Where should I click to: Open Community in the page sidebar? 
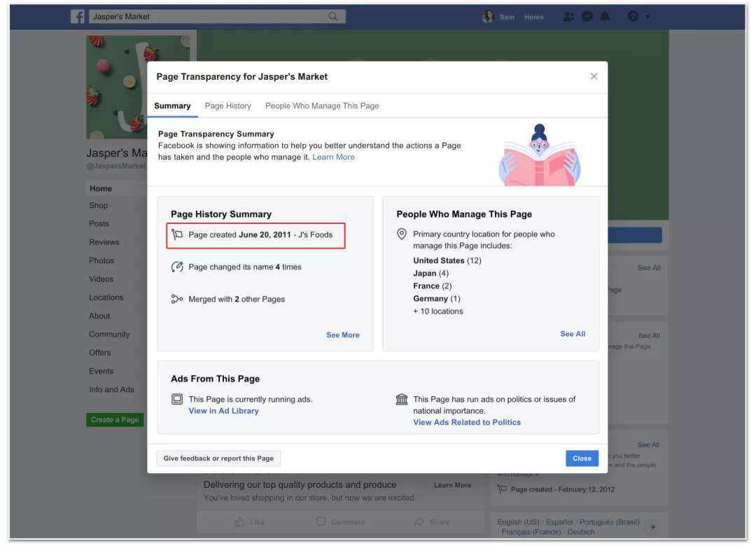coord(109,335)
